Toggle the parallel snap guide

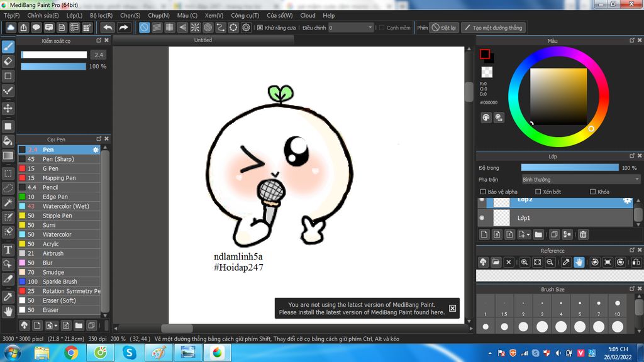(x=157, y=28)
